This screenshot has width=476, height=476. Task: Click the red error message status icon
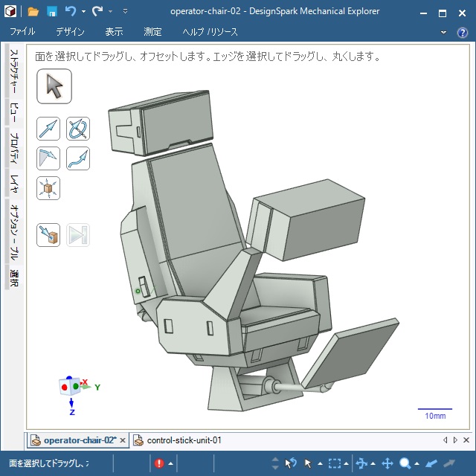point(159,463)
